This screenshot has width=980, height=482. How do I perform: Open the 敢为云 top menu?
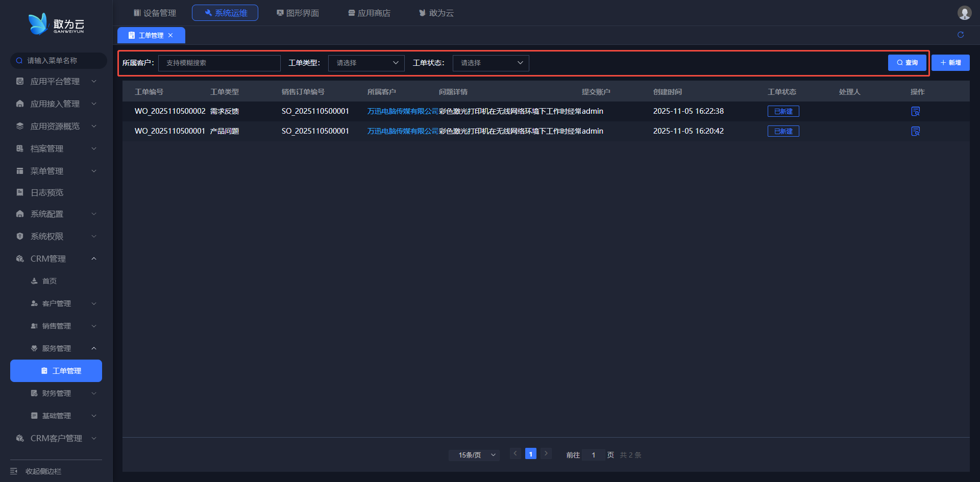point(436,13)
